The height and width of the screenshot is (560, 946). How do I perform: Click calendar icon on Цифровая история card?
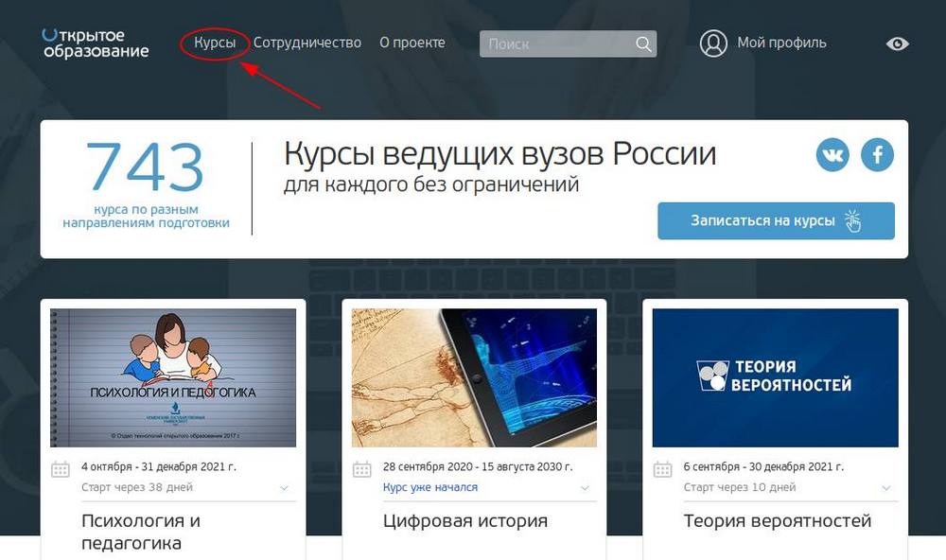[361, 469]
